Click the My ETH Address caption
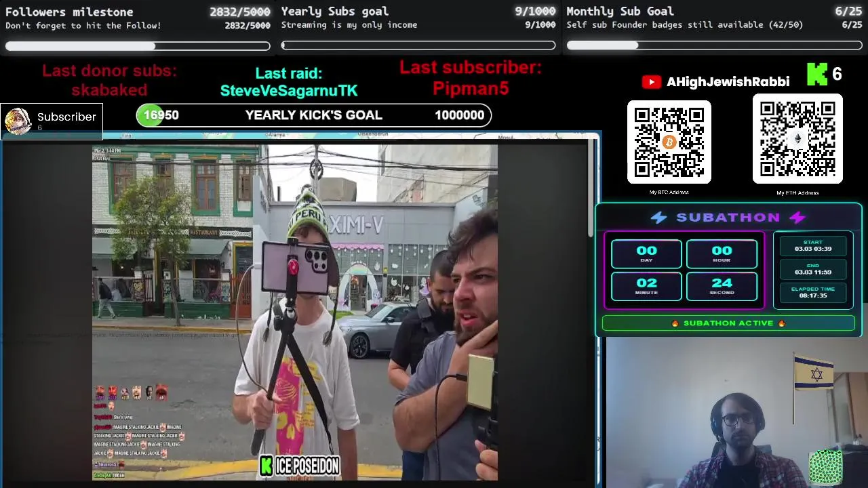 pos(797,193)
